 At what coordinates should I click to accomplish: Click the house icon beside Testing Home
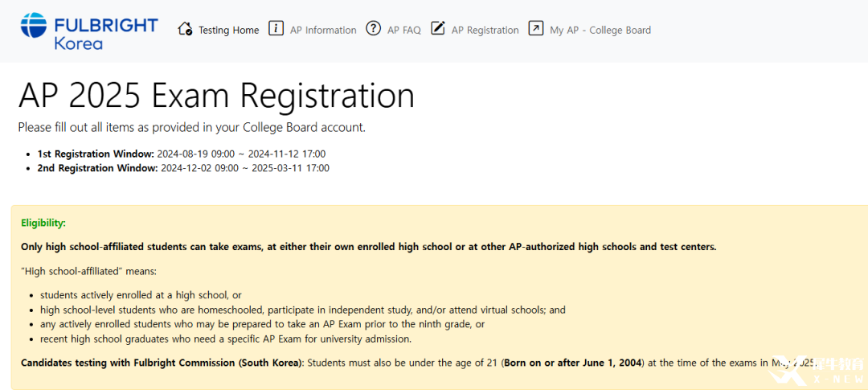coord(185,29)
